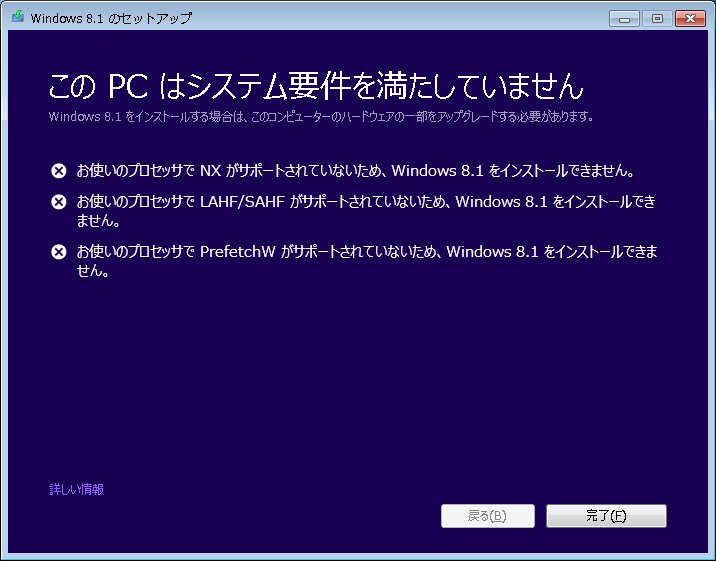The width and height of the screenshot is (716, 561).
Task: Click the LAHF/SAHF unsupported error text
Action: [x=366, y=211]
